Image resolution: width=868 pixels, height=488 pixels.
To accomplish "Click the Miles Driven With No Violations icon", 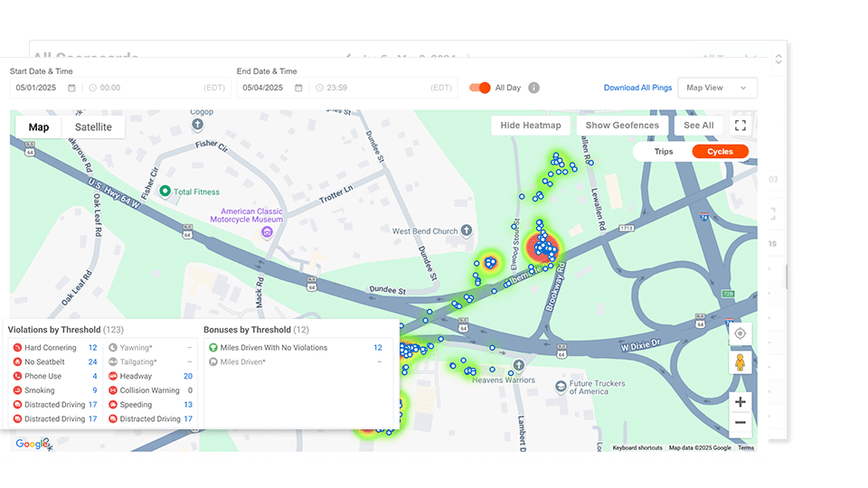I will tap(213, 347).
